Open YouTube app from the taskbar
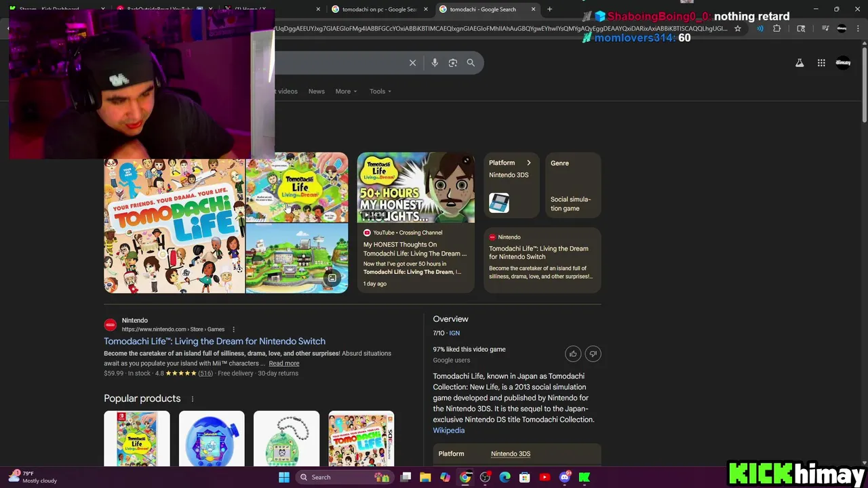This screenshot has height=488, width=868. (545, 477)
